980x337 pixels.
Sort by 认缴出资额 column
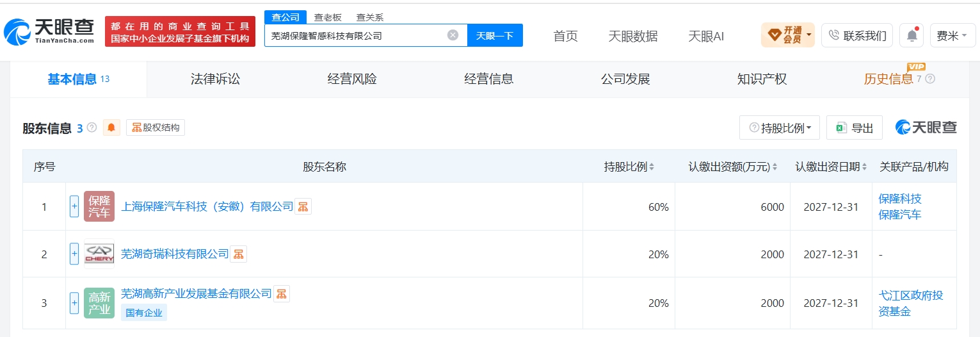click(x=733, y=167)
